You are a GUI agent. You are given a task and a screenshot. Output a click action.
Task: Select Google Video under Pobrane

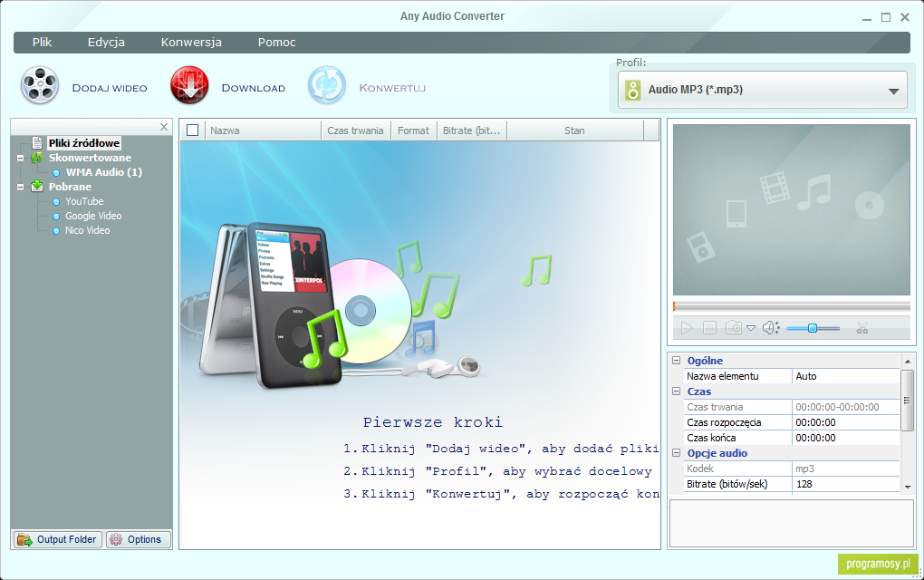[93, 216]
